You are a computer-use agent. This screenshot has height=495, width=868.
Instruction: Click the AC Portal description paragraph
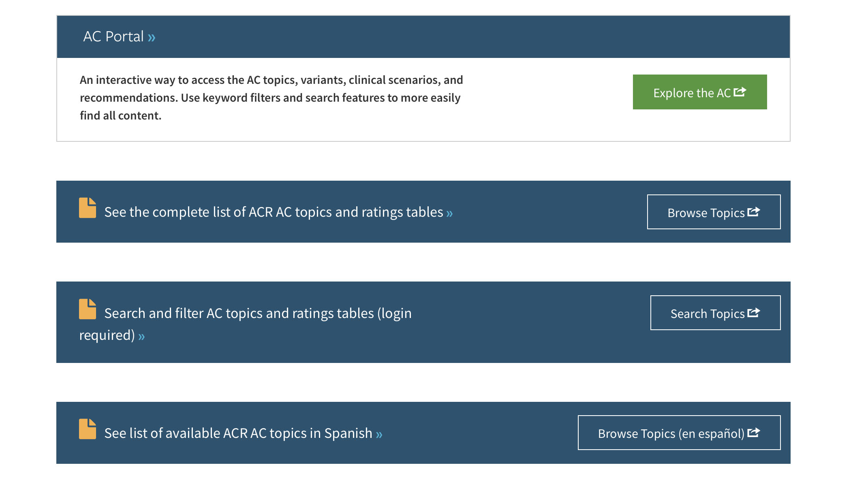pyautogui.click(x=271, y=98)
